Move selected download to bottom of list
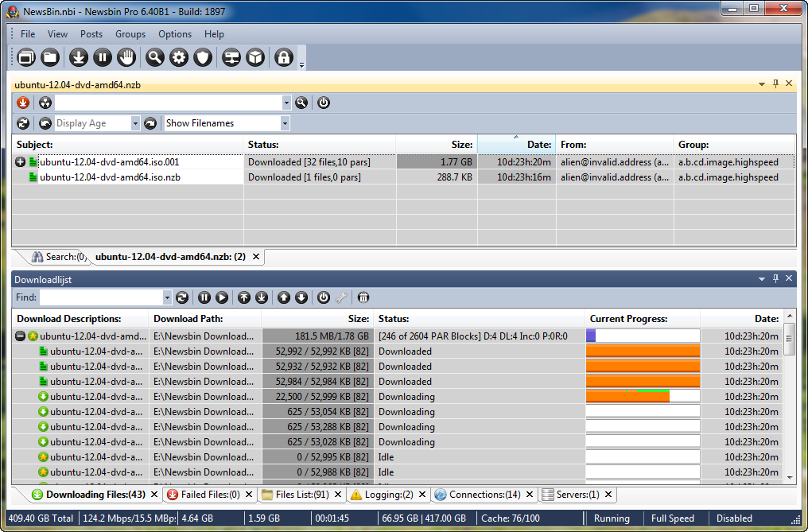This screenshot has width=808, height=532. click(262, 297)
